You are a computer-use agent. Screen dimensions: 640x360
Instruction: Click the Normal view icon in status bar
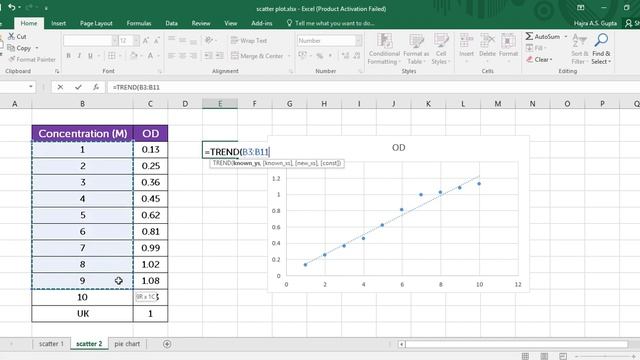525,356
